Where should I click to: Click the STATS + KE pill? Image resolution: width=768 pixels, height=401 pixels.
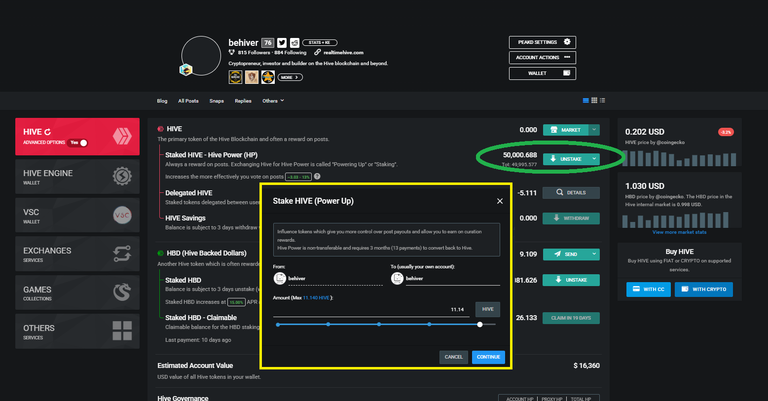tap(320, 43)
